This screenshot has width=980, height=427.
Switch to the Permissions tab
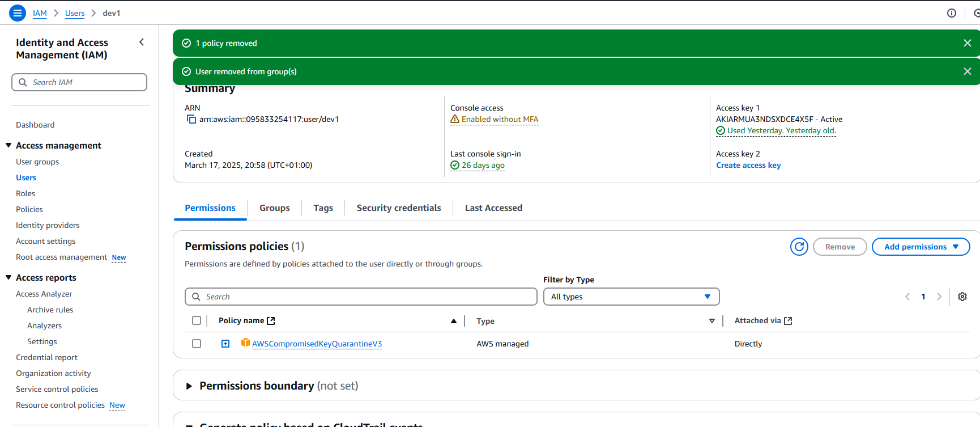[x=210, y=208]
